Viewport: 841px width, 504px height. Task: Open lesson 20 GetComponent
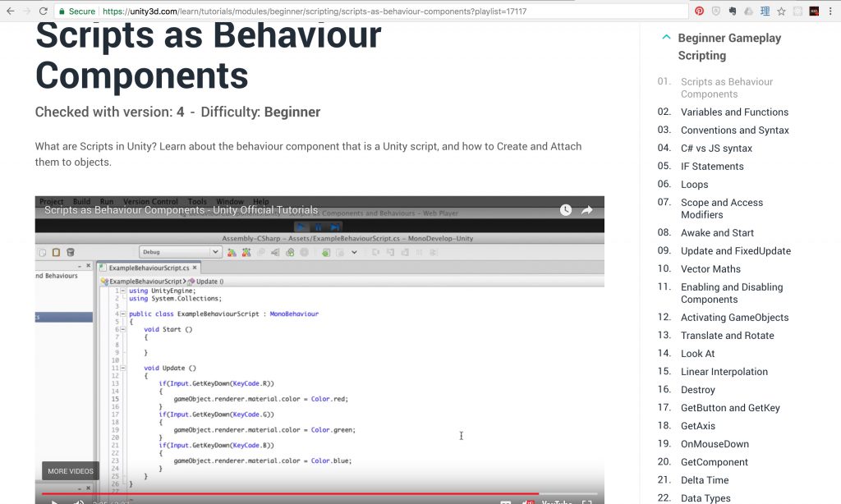coord(714,462)
